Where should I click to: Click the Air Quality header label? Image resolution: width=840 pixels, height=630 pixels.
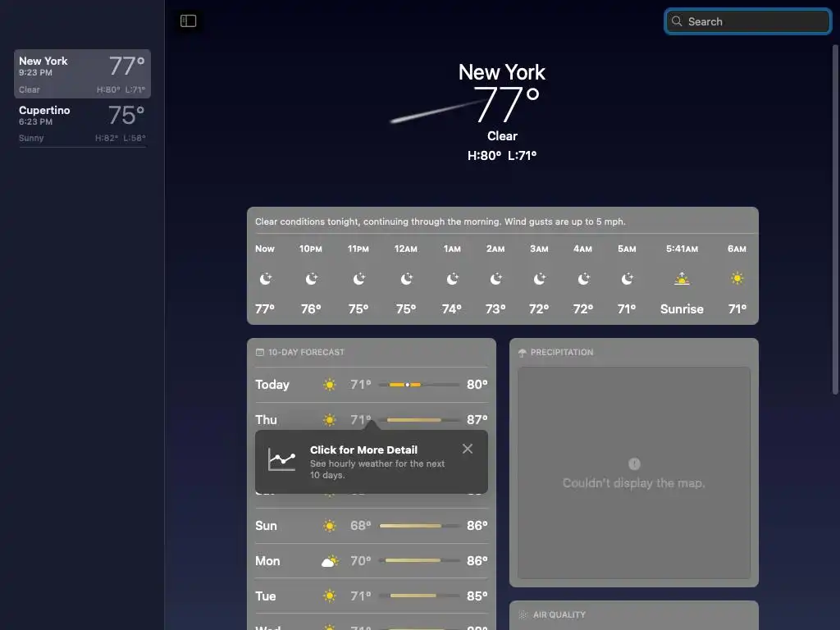pyautogui.click(x=559, y=614)
